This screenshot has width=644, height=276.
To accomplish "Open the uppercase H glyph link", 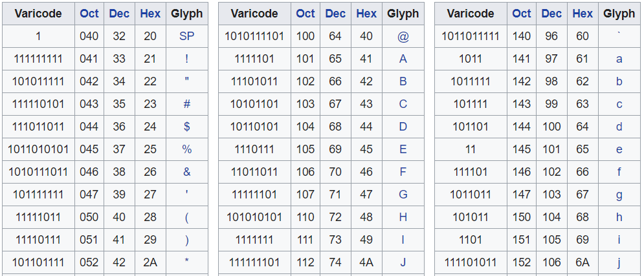I will click(403, 217).
